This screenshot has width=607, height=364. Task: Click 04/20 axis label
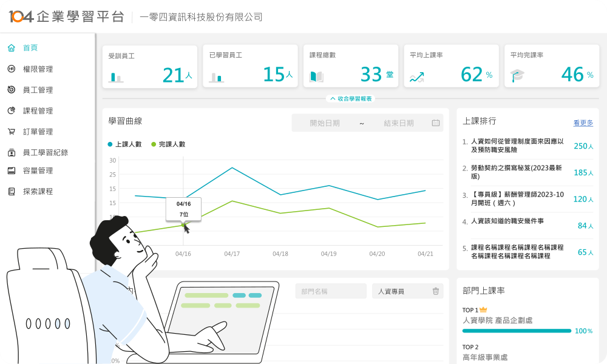tap(377, 254)
